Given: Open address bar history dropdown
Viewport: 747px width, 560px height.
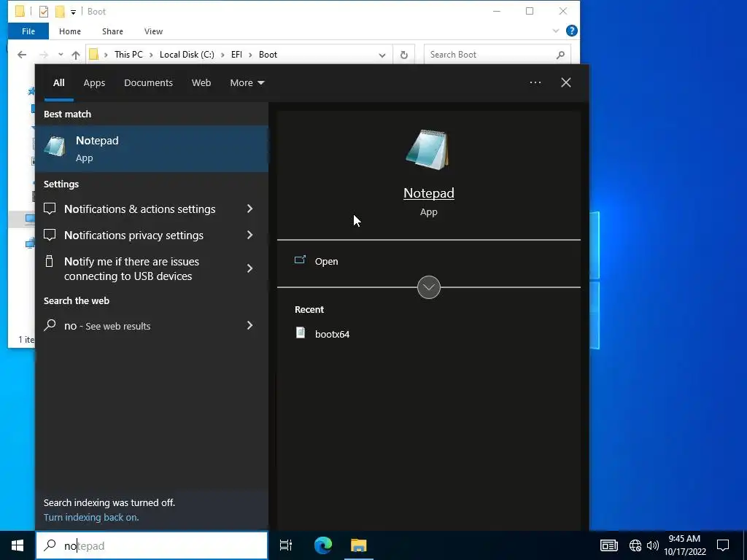Looking at the screenshot, I should click(x=382, y=55).
